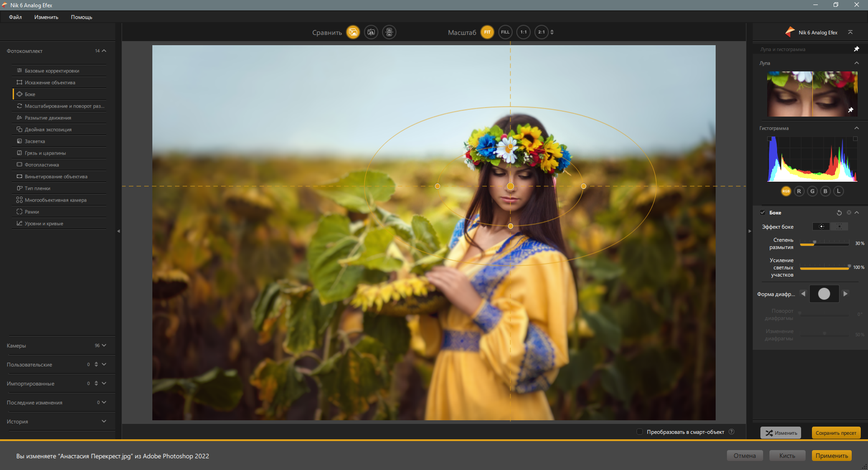Click the aperture shape preview circle

coord(824,294)
